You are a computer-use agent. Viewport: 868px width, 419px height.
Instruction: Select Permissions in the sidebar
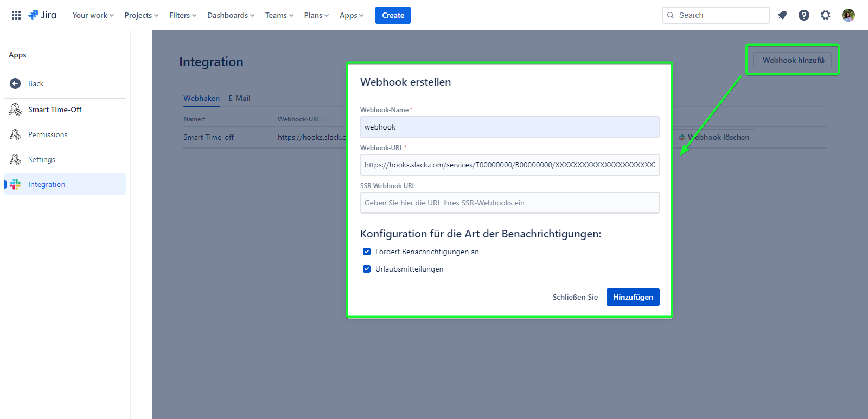pyautogui.click(x=48, y=134)
